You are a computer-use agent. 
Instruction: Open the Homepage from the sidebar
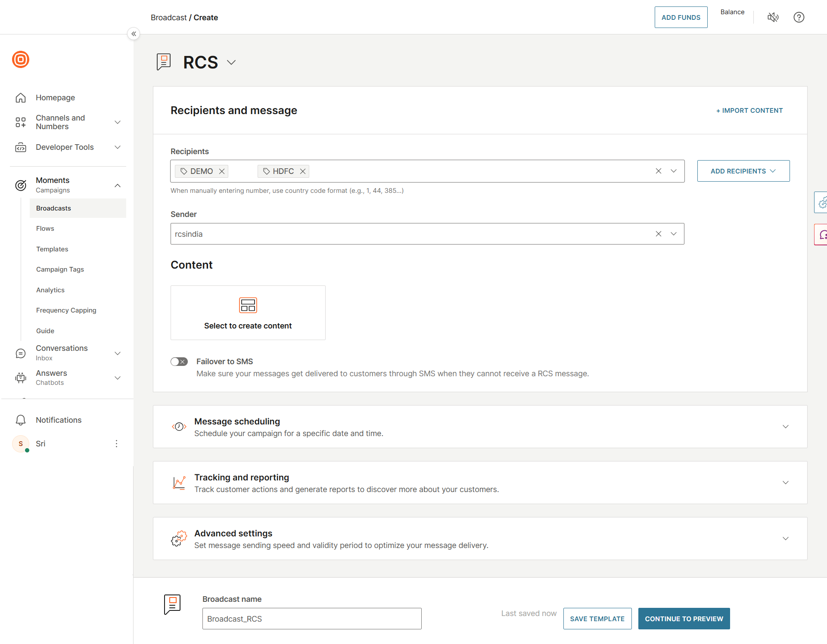click(x=55, y=97)
